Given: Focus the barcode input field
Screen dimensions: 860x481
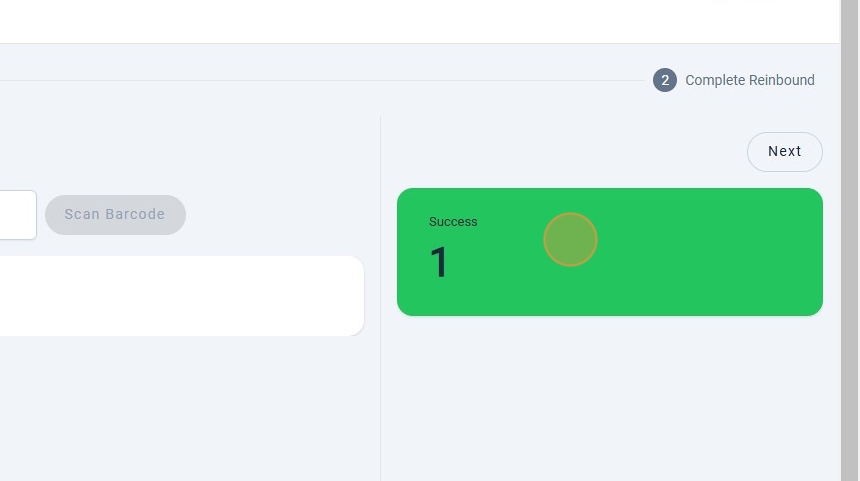Looking at the screenshot, I should click(17, 215).
